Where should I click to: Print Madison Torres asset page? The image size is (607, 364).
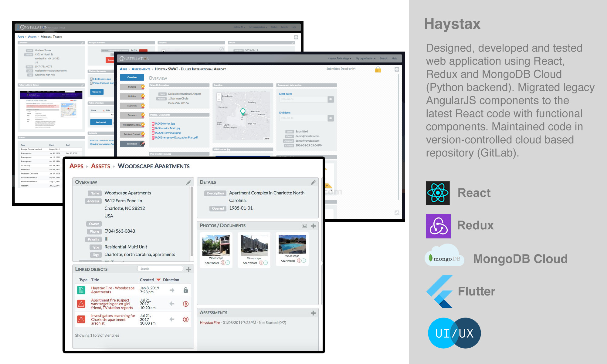(296, 37)
